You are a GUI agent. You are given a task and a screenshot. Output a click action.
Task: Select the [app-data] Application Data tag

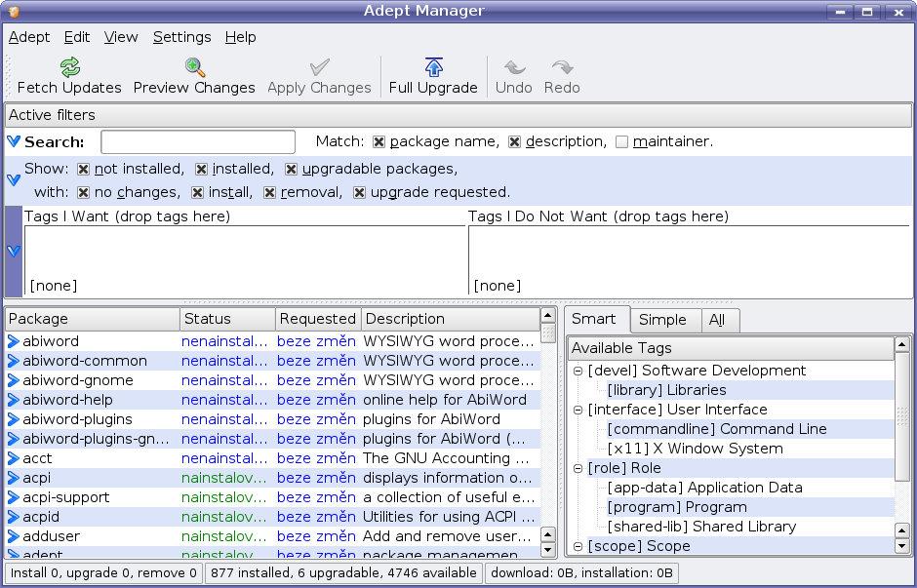pos(704,488)
